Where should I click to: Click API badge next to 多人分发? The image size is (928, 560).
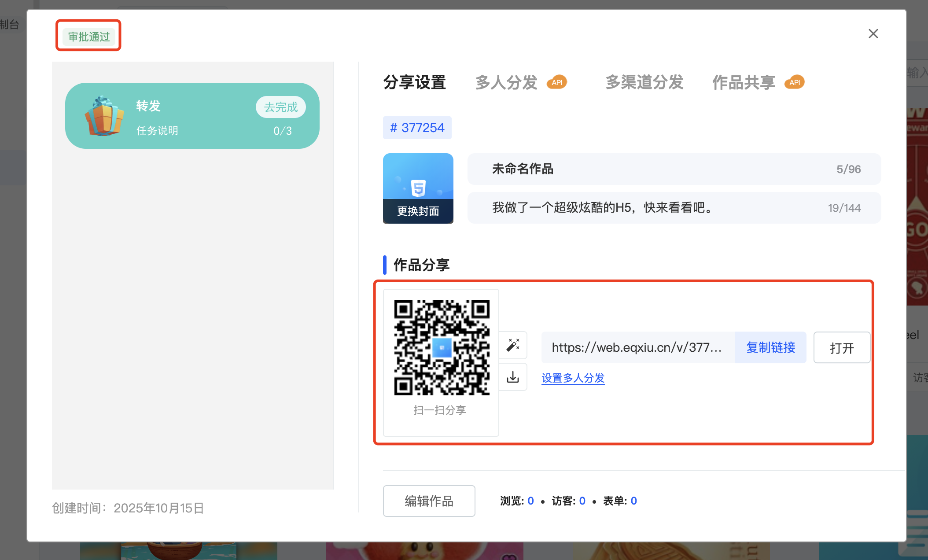point(557,82)
